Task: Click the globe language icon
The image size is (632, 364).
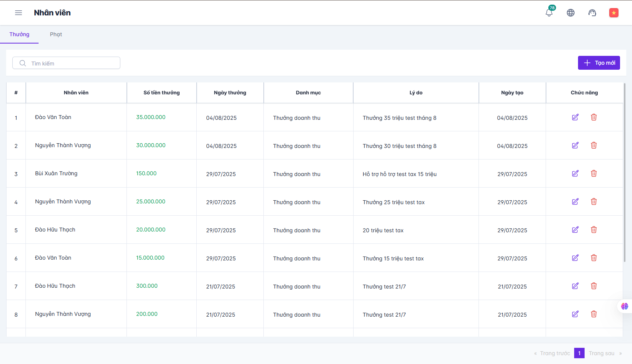Action: point(571,13)
